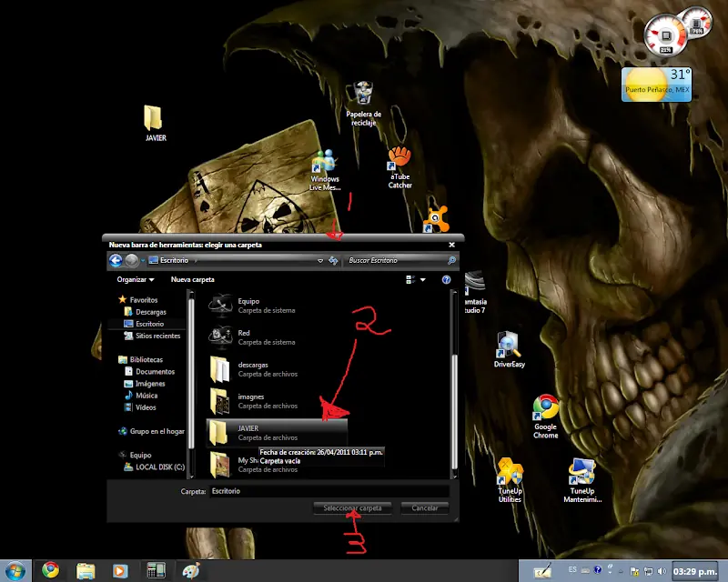This screenshot has height=582, width=728.
Task: Open the JAVIER folder on the desktop
Action: coord(155,123)
